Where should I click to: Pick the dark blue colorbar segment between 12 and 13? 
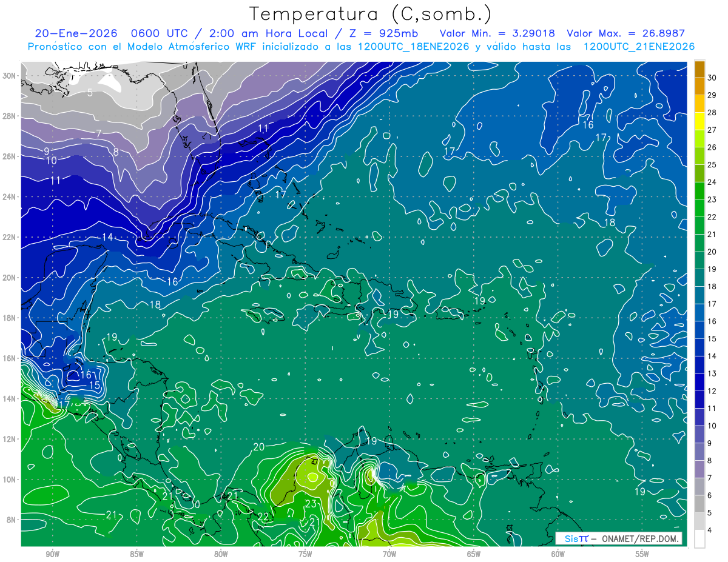click(700, 382)
